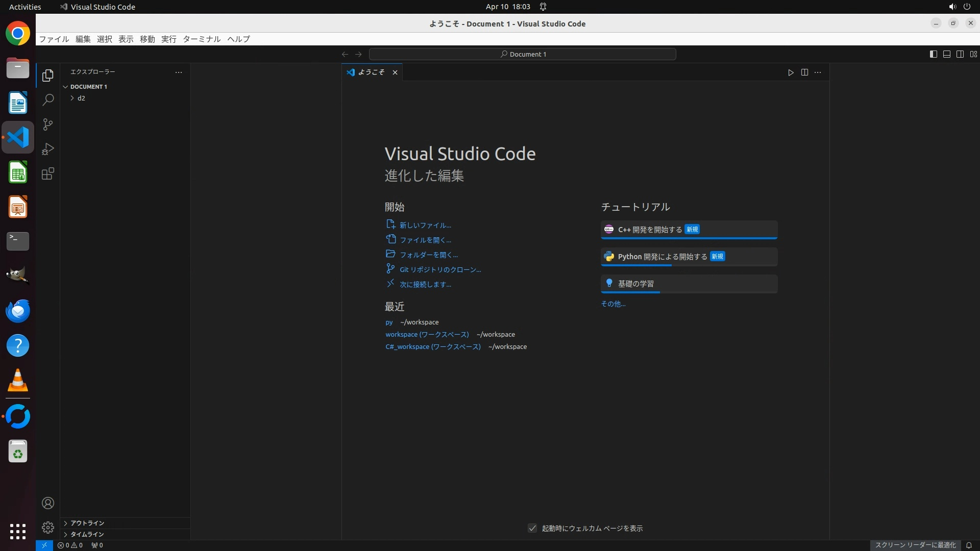Toggle the primary side bar layout icon
980x551 pixels.
tap(933, 54)
